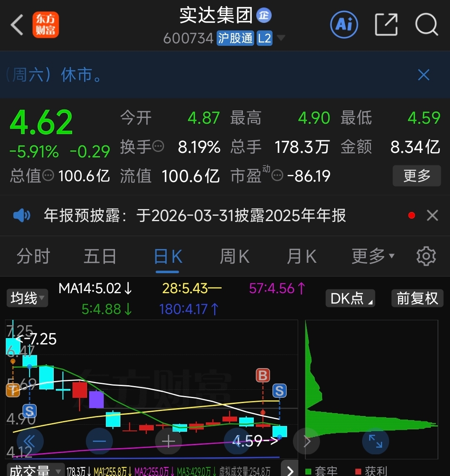Screen dimensions: 450x476
Task: Zoom in chart with plus button
Action: tap(168, 441)
